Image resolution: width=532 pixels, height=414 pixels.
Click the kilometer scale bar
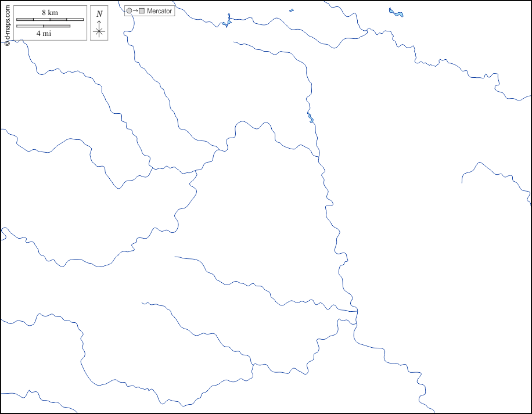click(50, 20)
